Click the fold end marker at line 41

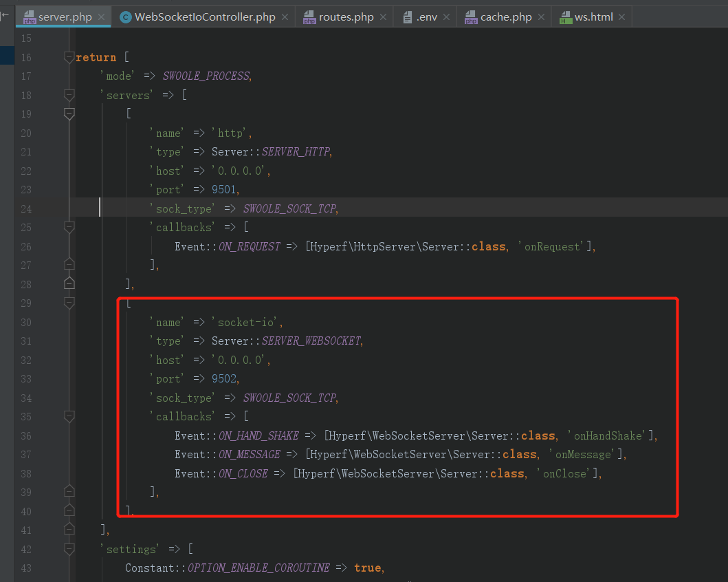point(69,529)
